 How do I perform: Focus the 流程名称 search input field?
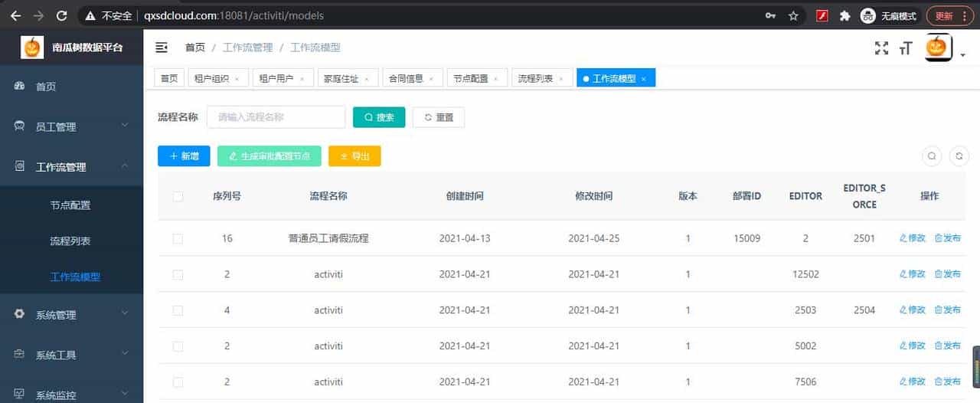[276, 117]
